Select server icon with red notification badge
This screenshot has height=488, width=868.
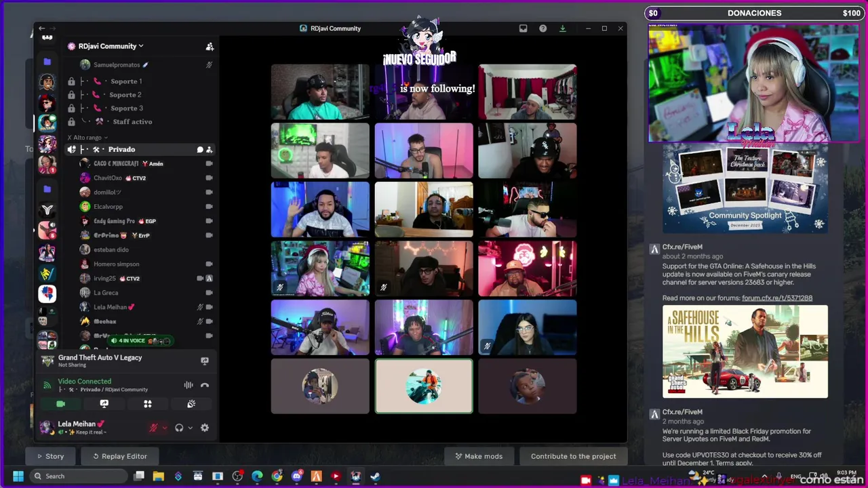(47, 165)
